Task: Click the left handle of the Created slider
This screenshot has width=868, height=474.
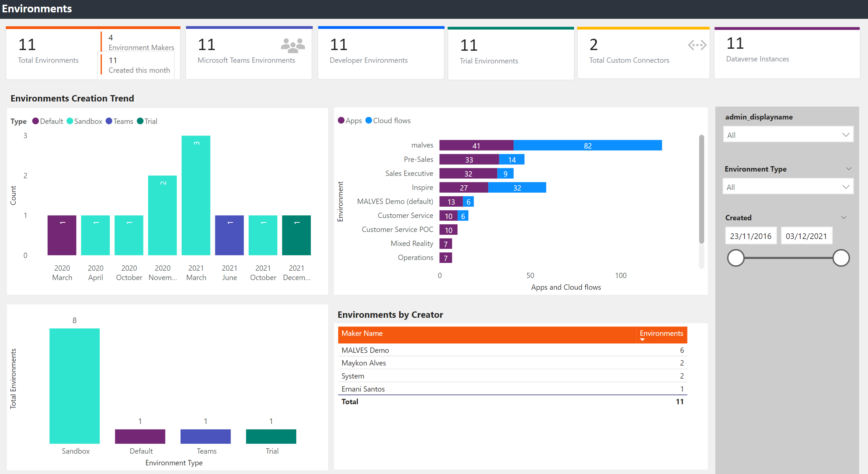Action: [736, 258]
